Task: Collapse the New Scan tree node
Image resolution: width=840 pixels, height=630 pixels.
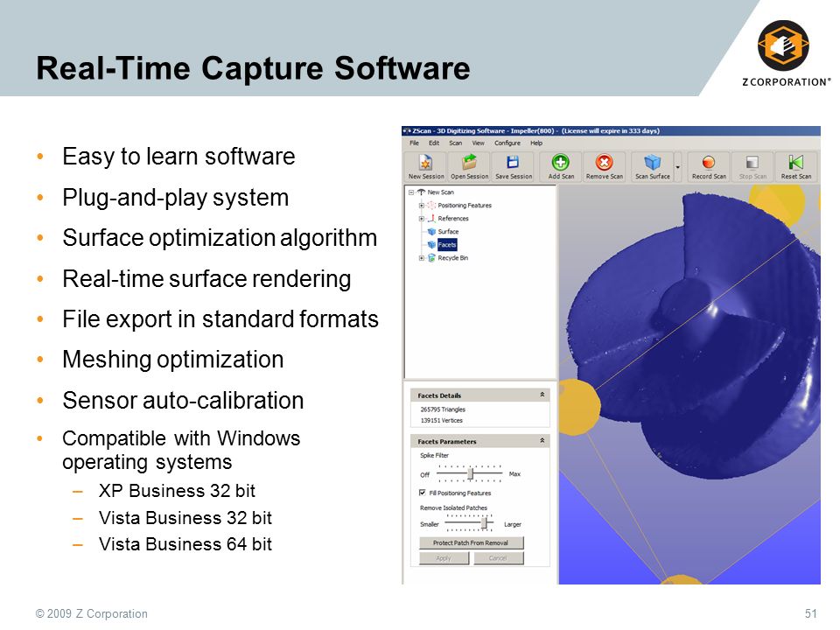Action: pyautogui.click(x=411, y=192)
